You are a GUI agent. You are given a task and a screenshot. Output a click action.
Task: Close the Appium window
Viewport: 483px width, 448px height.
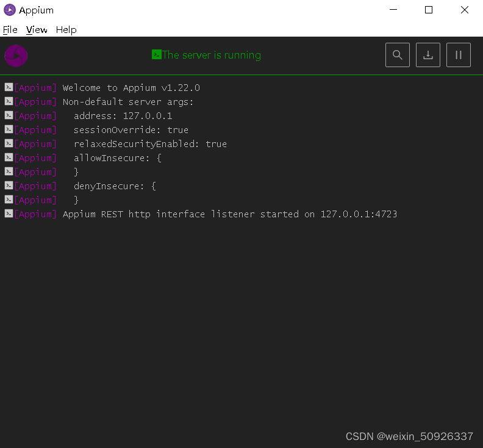465,10
